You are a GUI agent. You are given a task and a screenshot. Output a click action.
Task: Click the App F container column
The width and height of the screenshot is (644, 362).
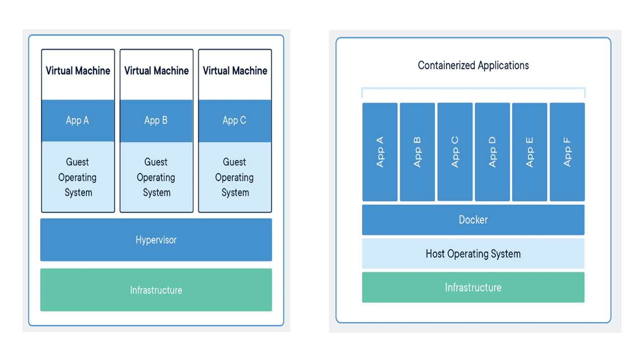coord(567,152)
